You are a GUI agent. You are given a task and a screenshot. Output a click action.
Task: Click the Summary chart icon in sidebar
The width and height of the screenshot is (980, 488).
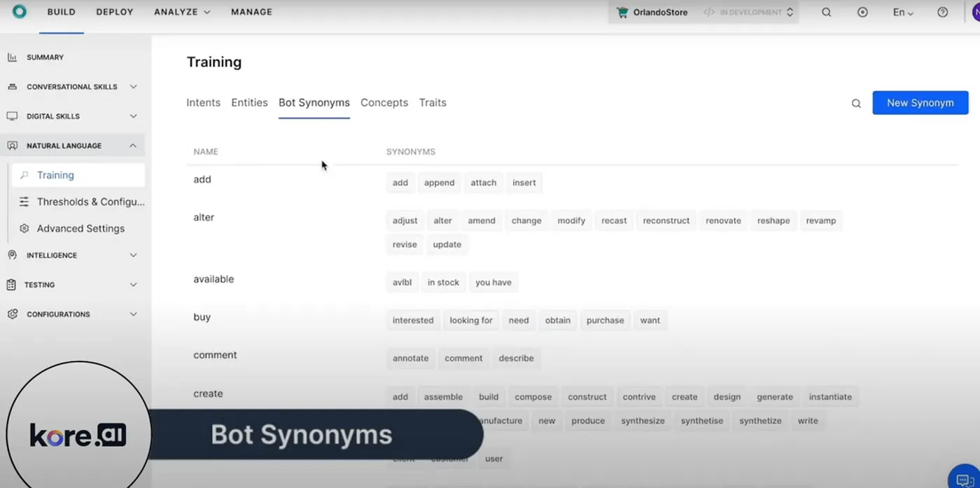coord(12,57)
